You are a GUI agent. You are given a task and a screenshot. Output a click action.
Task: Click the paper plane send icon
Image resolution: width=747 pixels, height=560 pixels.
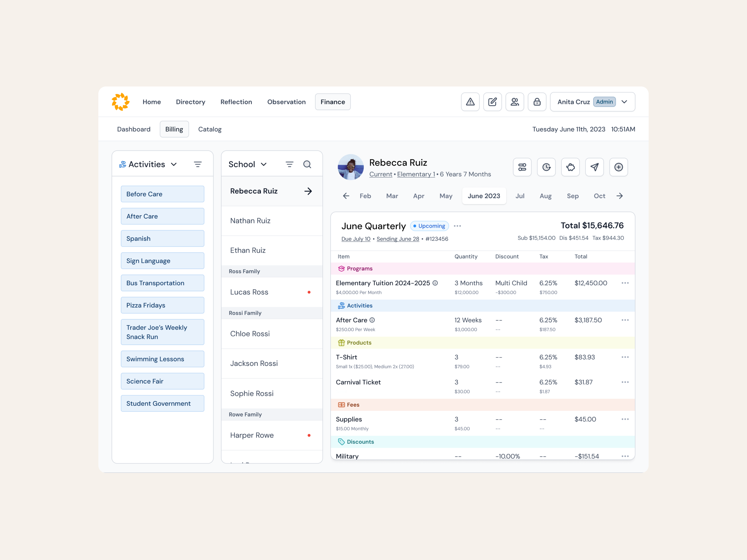click(x=594, y=167)
